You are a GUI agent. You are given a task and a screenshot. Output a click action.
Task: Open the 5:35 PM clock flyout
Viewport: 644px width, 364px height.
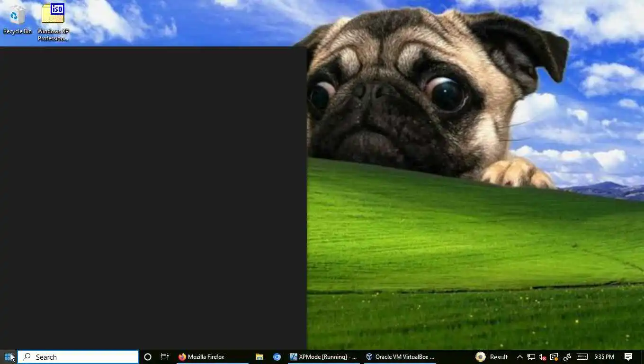(604, 357)
